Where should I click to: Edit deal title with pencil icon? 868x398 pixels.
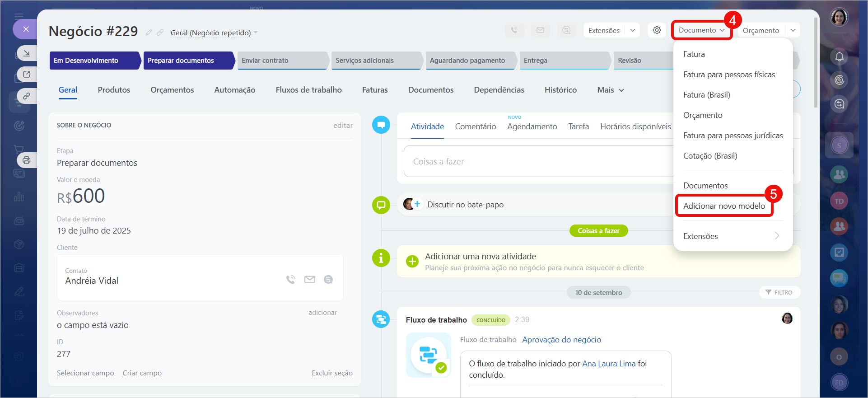point(149,33)
